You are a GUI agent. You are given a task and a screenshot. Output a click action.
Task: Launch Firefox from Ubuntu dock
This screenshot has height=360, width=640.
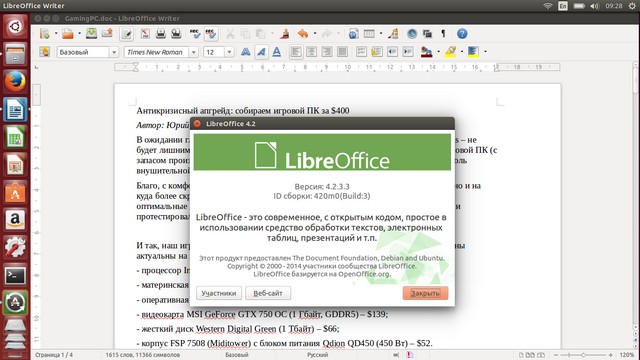[x=15, y=82]
